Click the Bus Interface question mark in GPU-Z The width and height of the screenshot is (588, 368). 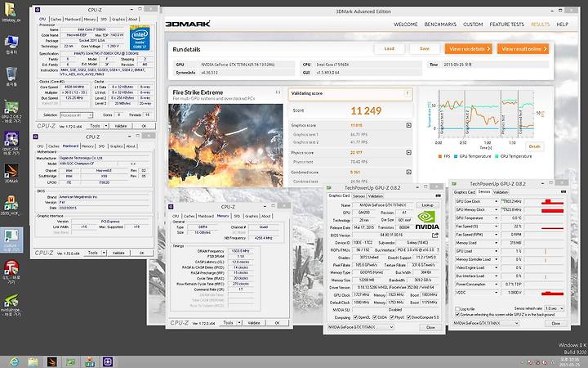click(438, 250)
